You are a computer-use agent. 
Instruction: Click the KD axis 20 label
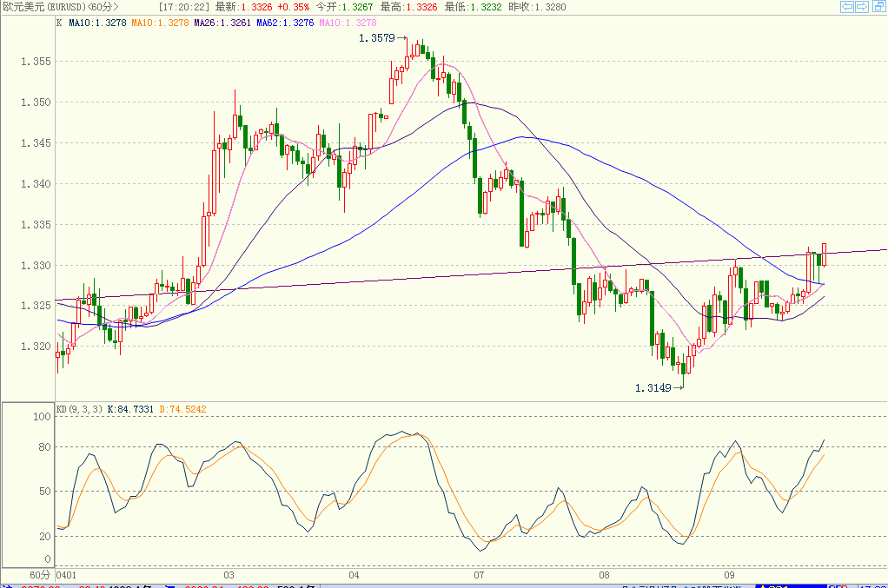coord(44,537)
